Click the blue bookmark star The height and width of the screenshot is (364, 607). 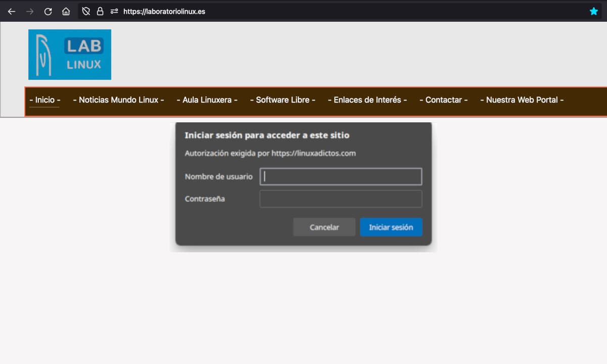click(594, 11)
